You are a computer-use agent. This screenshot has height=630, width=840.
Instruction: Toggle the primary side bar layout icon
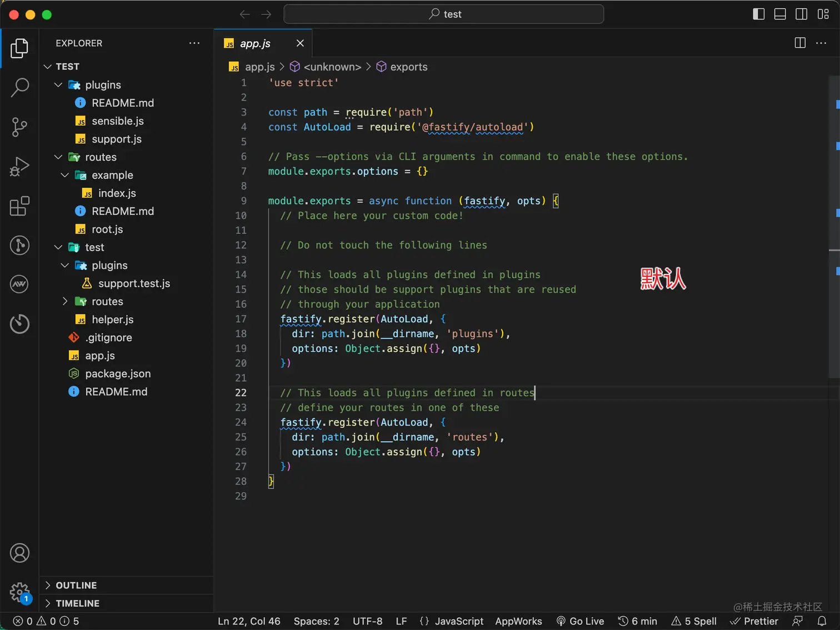click(758, 14)
